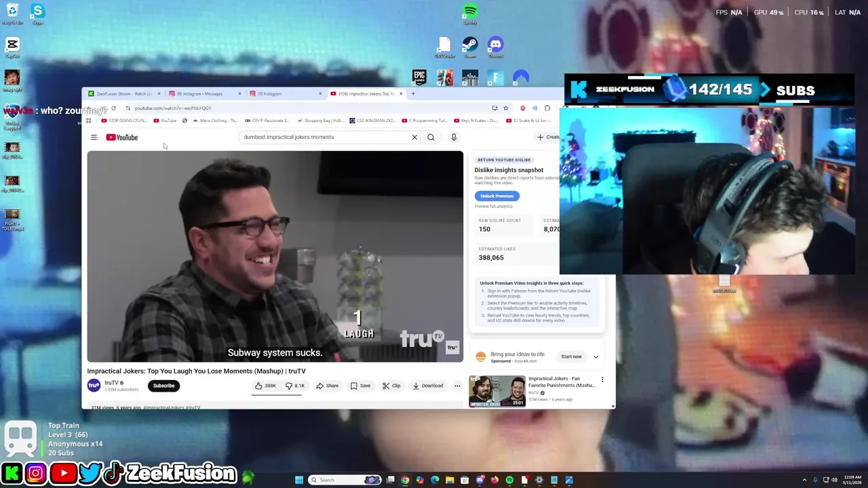This screenshot has width=868, height=488.
Task: Bookmark this page with the star icon
Action: 505,108
